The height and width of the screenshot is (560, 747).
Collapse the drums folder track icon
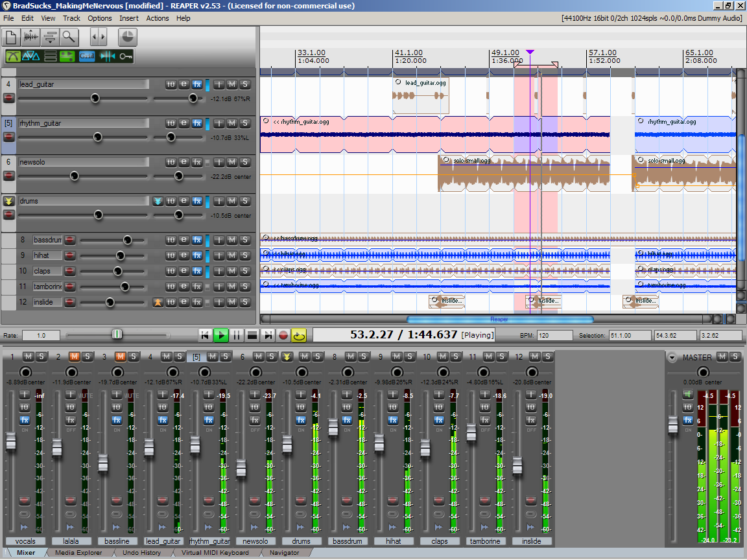8,201
